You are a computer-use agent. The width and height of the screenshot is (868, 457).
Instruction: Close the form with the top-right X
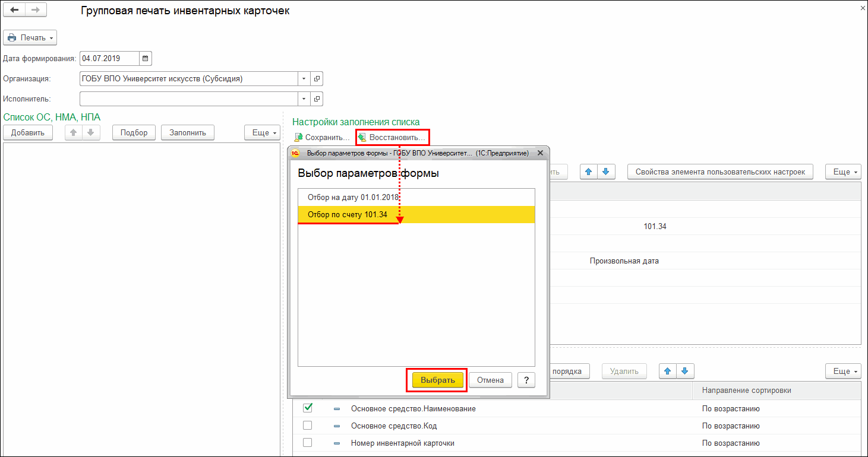pos(862,9)
